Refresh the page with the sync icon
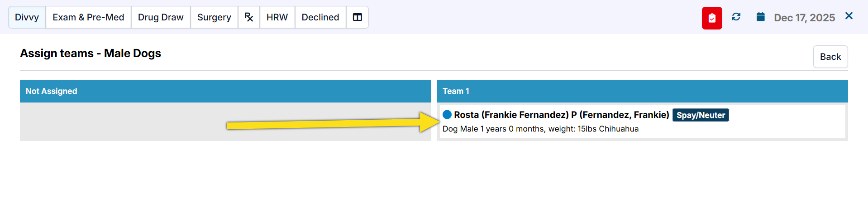Viewport: 868px width, 215px height. 736,17
